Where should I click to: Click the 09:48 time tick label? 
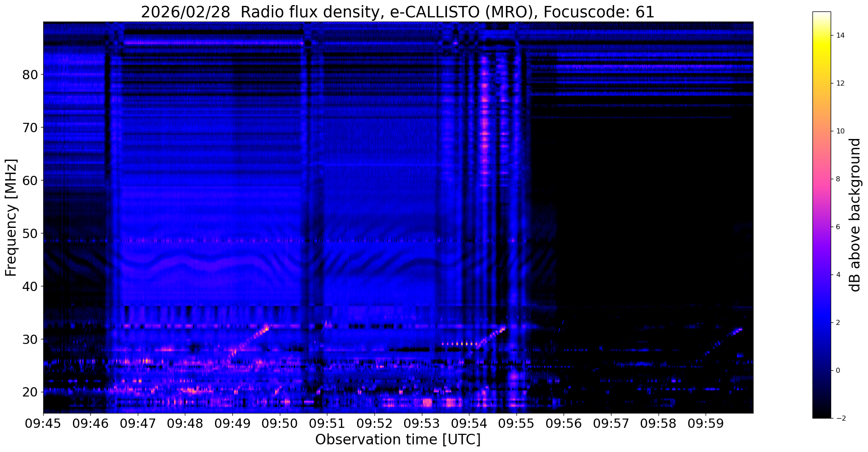pos(185,424)
